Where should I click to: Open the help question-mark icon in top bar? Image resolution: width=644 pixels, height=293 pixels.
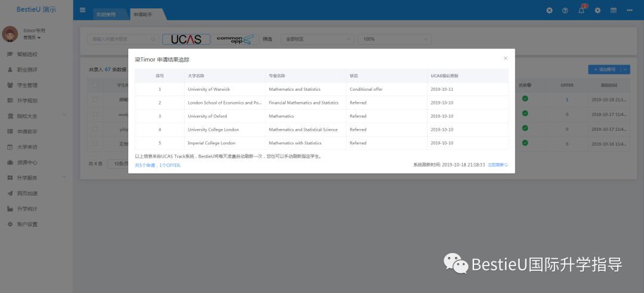pyautogui.click(x=565, y=10)
